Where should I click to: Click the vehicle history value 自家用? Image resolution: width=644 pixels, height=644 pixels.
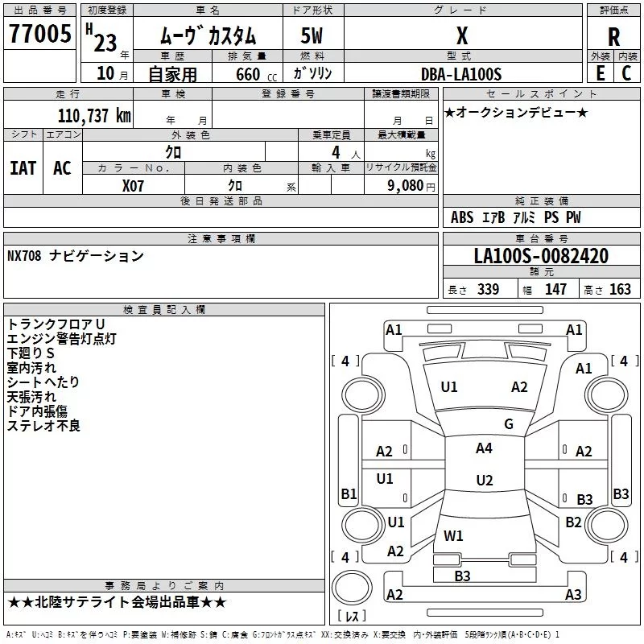172,74
